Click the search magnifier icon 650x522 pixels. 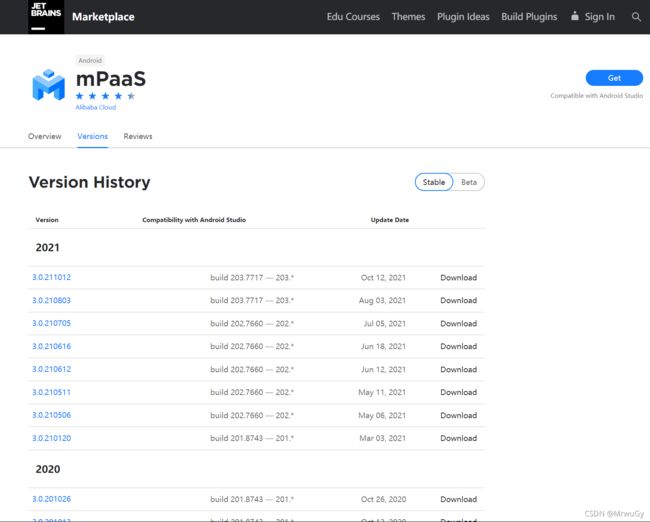pyautogui.click(x=636, y=17)
